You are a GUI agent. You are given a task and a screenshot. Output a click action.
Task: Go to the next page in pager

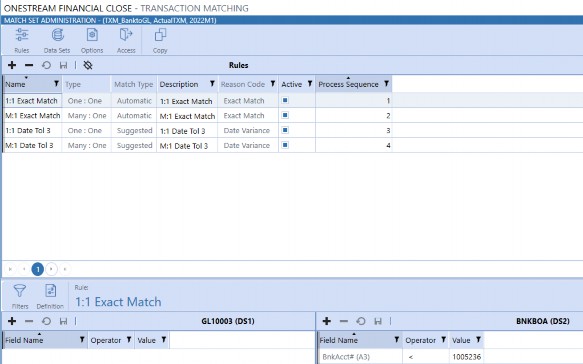coord(51,269)
